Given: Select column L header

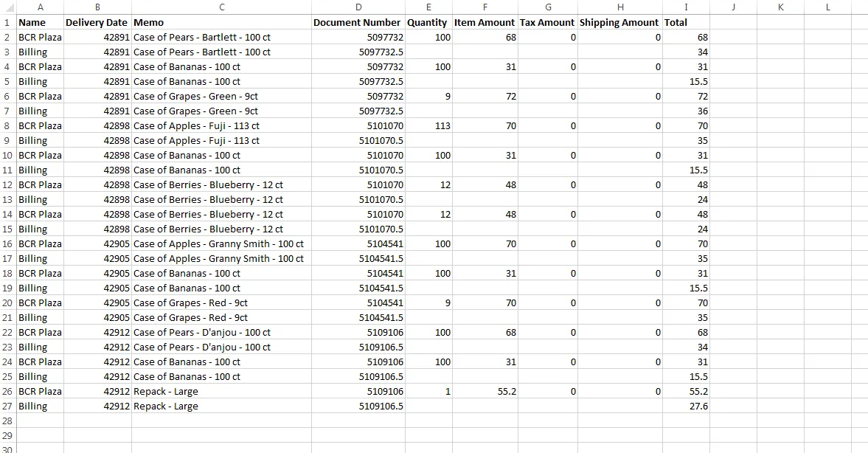Looking at the screenshot, I should (x=827, y=7).
